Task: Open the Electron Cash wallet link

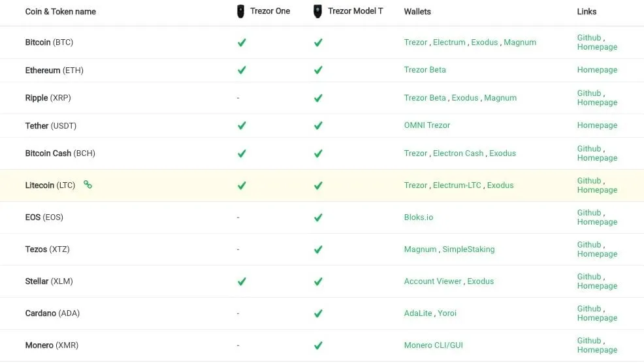Action: pos(458,153)
